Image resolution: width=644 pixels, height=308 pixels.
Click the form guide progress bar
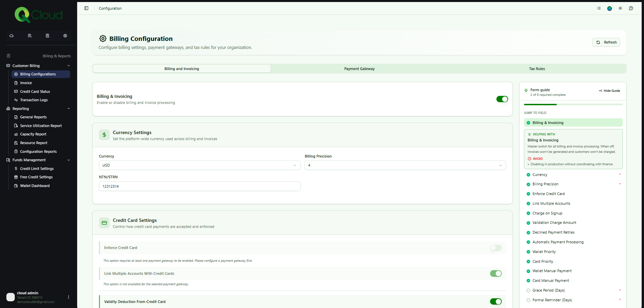(573, 105)
